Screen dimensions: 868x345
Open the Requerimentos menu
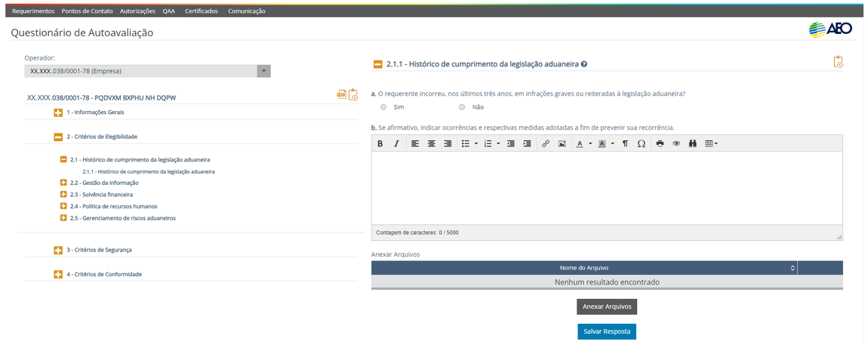(x=33, y=11)
